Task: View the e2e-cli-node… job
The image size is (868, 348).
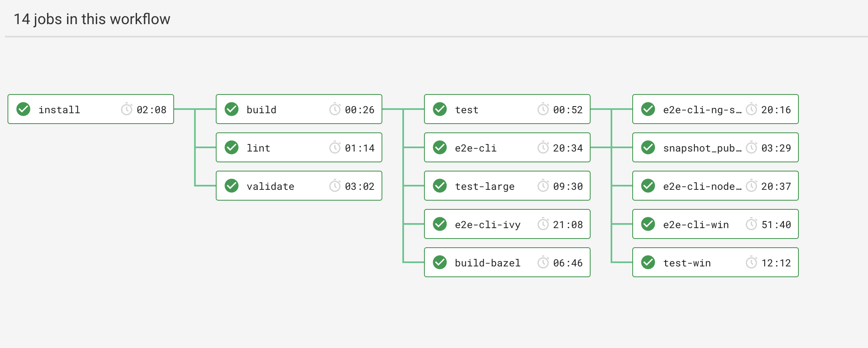Action: [702, 186]
